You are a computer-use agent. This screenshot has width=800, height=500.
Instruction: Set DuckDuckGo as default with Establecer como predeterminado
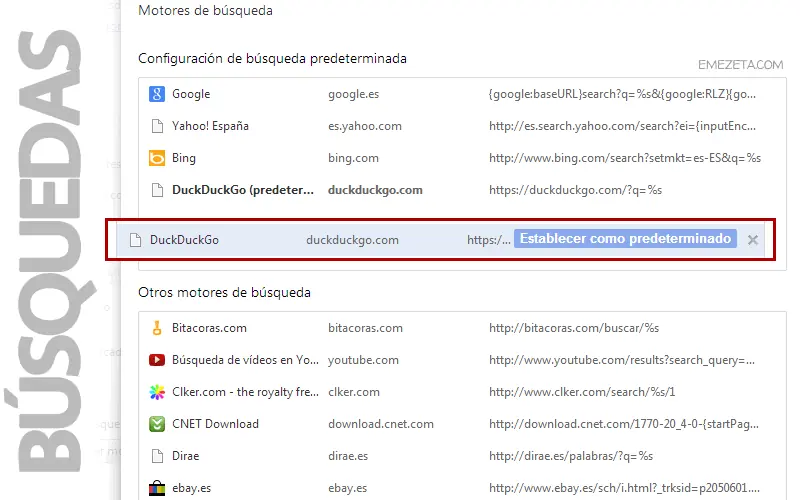click(x=625, y=239)
